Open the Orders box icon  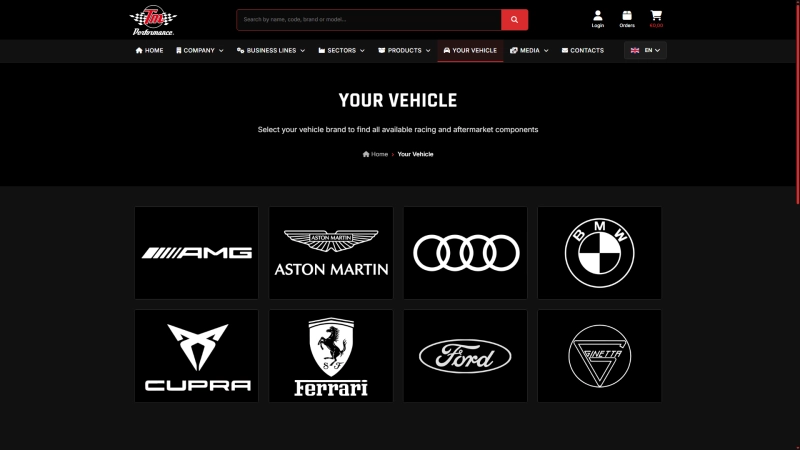(627, 17)
